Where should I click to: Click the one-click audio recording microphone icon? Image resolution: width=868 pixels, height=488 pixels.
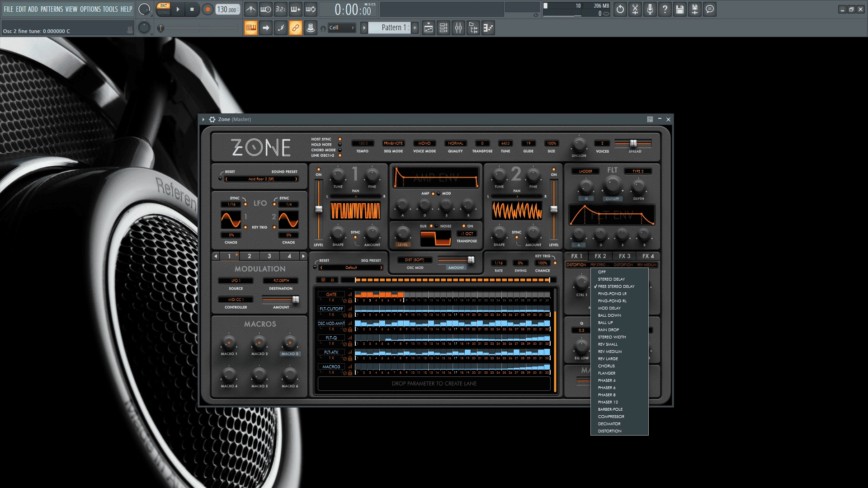(x=650, y=9)
